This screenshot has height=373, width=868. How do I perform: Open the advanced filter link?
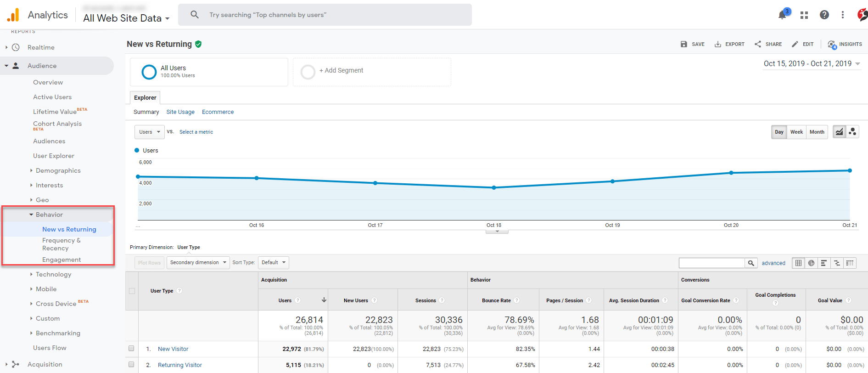[773, 263]
